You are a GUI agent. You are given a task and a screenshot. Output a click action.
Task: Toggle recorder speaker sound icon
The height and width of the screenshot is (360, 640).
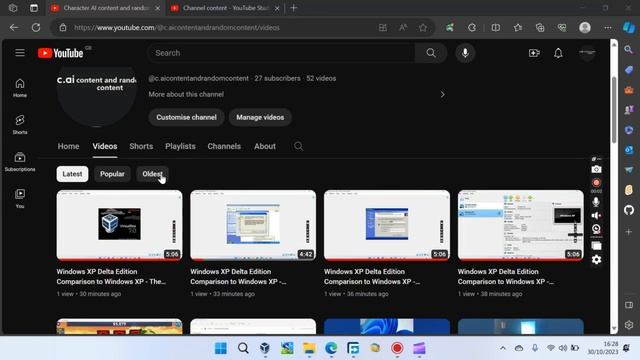[596, 216]
